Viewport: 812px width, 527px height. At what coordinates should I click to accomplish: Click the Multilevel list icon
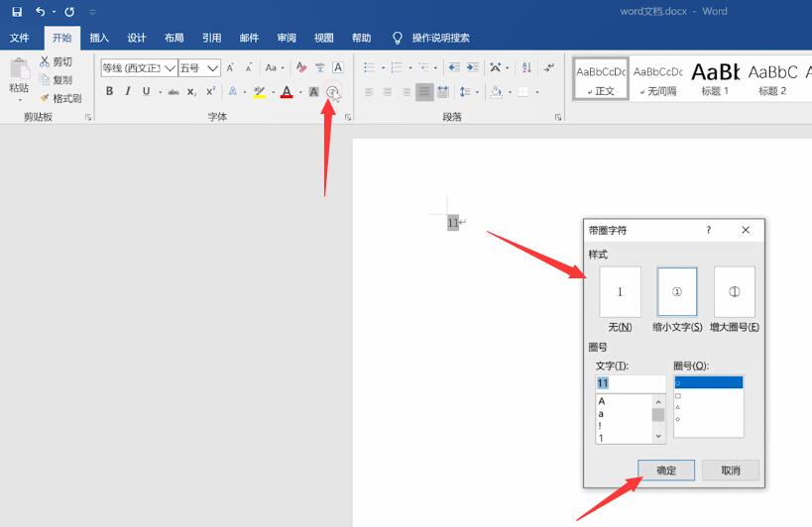point(424,67)
